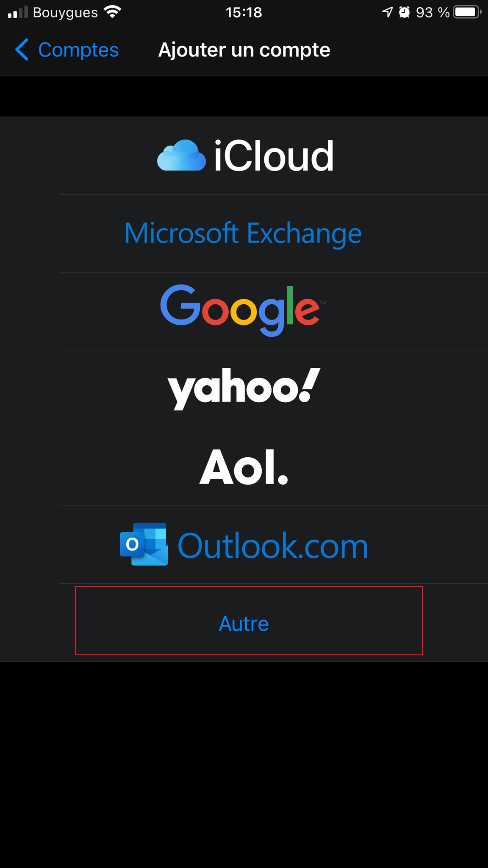The height and width of the screenshot is (868, 488).
Task: Tap the Bouygues carrier name
Action: pyautogui.click(x=65, y=13)
